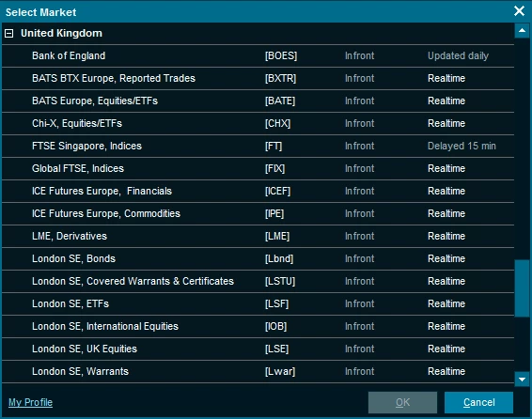Select the Bank of England market
This screenshot has height=419, width=532.
258,56
